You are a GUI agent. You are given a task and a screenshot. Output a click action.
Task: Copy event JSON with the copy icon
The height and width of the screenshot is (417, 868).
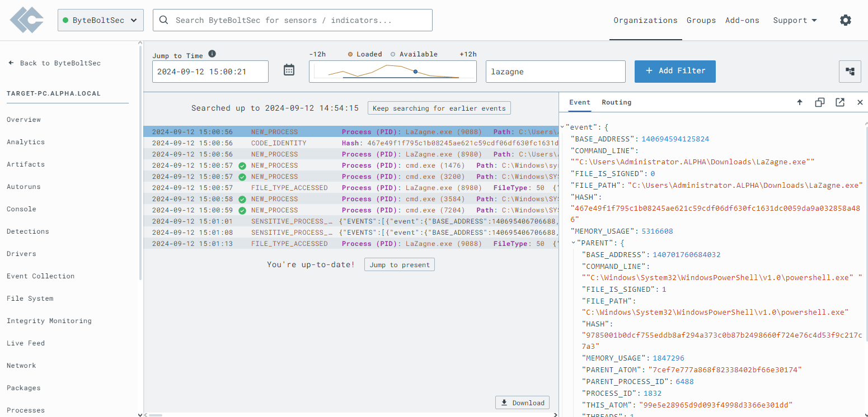tap(820, 102)
